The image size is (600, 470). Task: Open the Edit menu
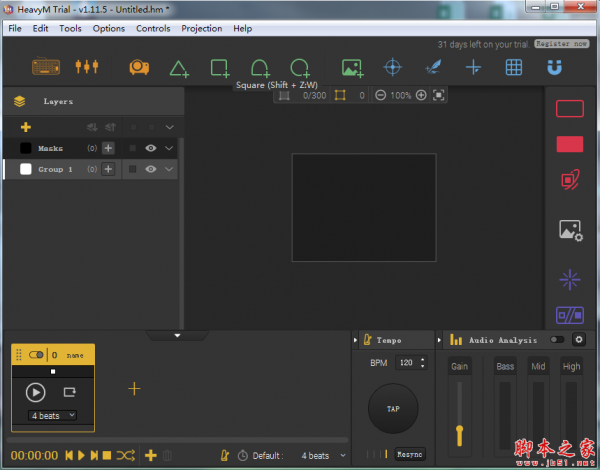(41, 28)
